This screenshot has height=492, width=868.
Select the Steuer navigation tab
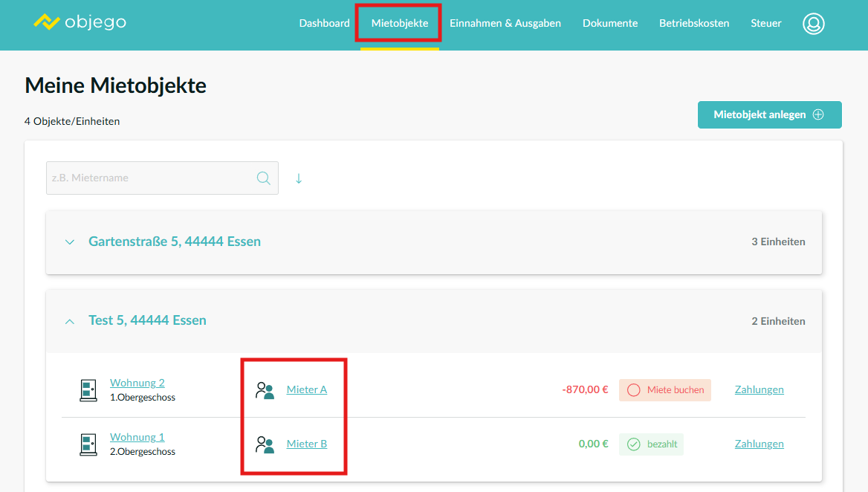[x=766, y=23]
